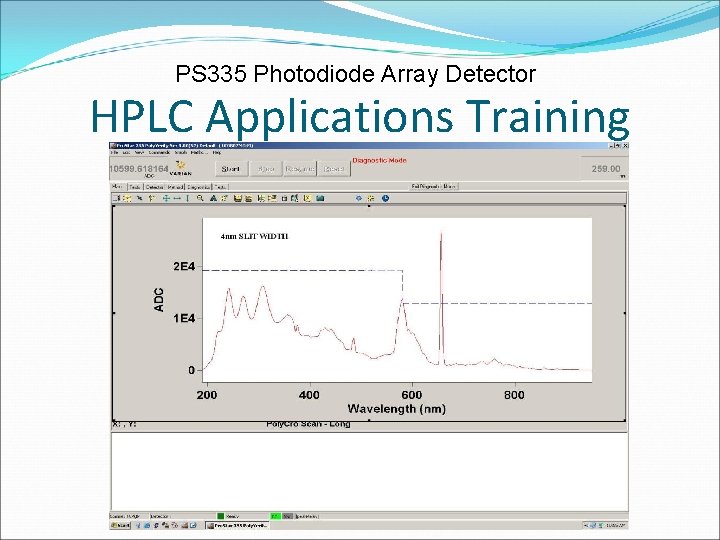Click the teal camera snapshot toolbar icon
Image resolution: width=720 pixels, height=540 pixels.
pyautogui.click(x=320, y=198)
